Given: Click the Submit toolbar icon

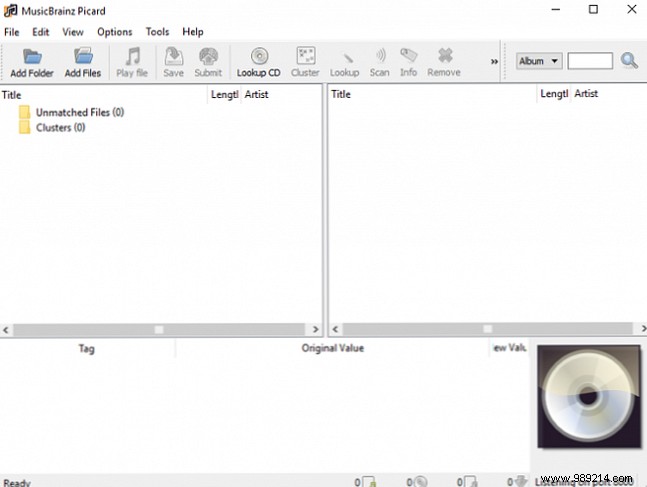Looking at the screenshot, I should 208,57.
